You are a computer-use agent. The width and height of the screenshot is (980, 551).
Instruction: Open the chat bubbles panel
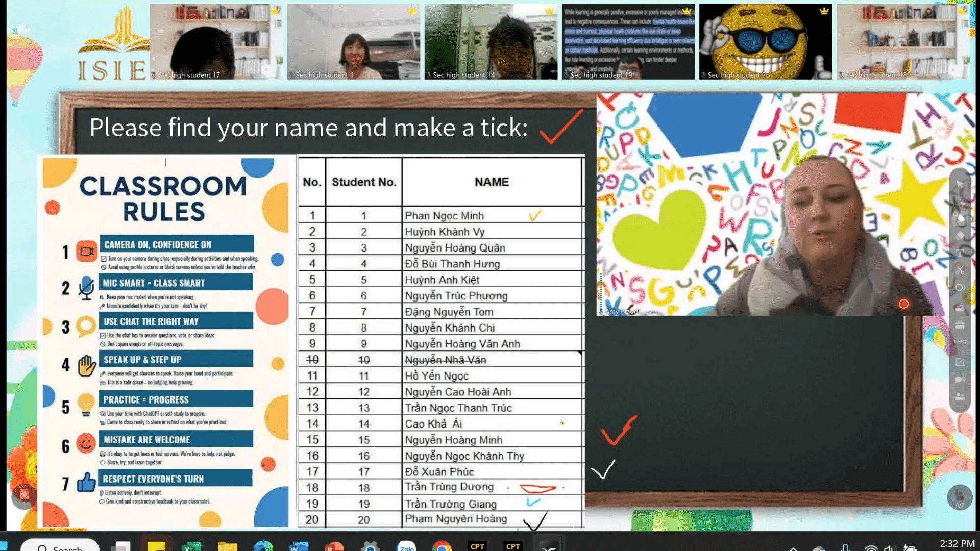coord(960,380)
